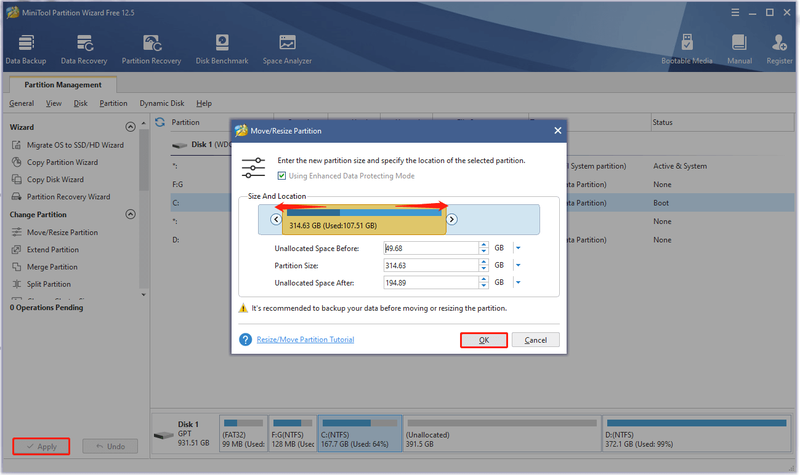This screenshot has width=800, height=475.
Task: Open Partition Recovery tool
Action: coord(152,49)
